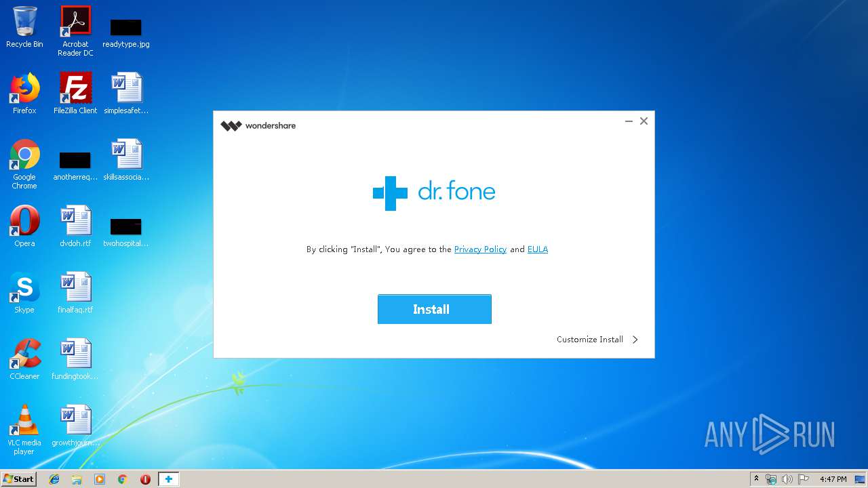This screenshot has height=488, width=868.
Task: Click the dr.fone plus logo
Action: [390, 193]
